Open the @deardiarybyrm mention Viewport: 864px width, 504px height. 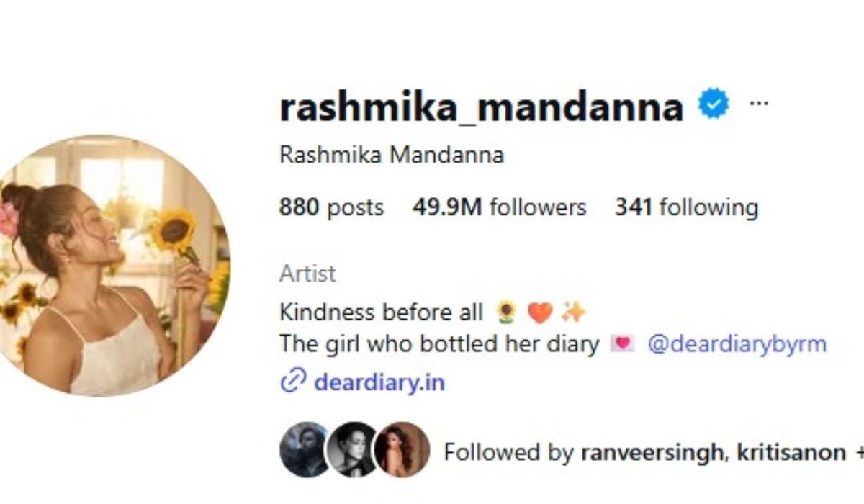click(737, 344)
